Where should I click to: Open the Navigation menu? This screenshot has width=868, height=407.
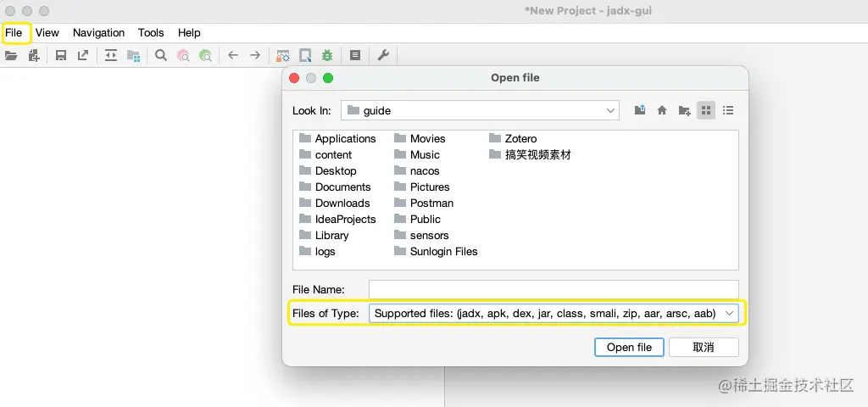(98, 33)
